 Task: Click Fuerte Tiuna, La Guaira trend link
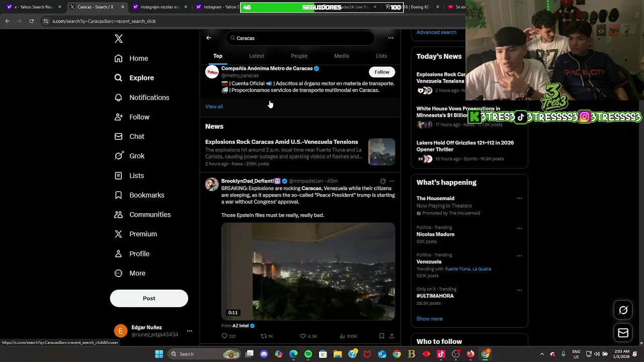pos(468,269)
